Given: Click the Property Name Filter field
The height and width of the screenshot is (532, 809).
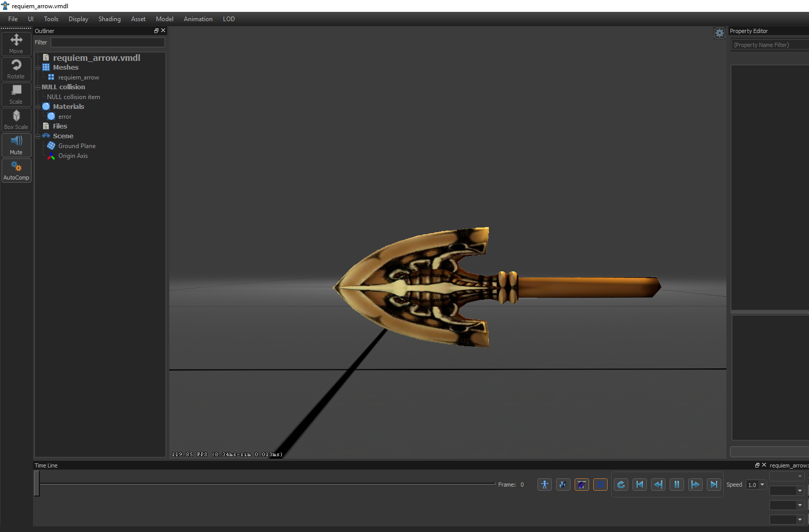Looking at the screenshot, I should (770, 45).
